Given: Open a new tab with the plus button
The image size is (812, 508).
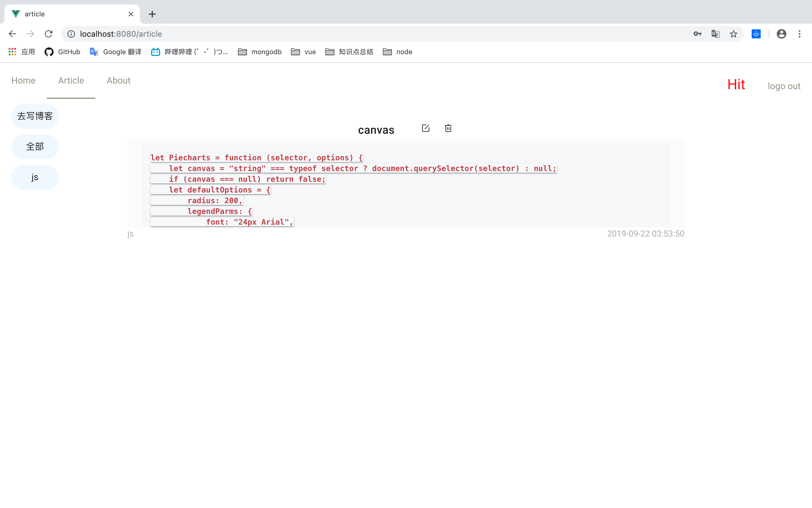Looking at the screenshot, I should (152, 14).
